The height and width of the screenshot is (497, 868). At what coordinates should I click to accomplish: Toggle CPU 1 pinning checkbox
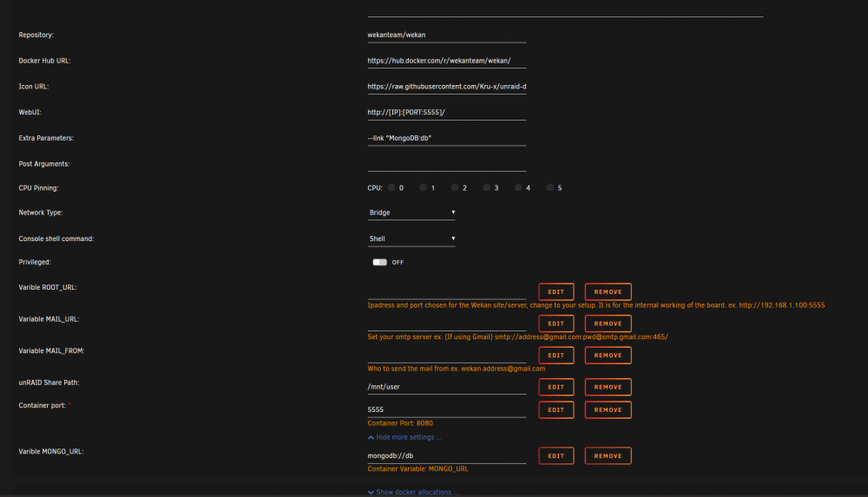(x=423, y=187)
